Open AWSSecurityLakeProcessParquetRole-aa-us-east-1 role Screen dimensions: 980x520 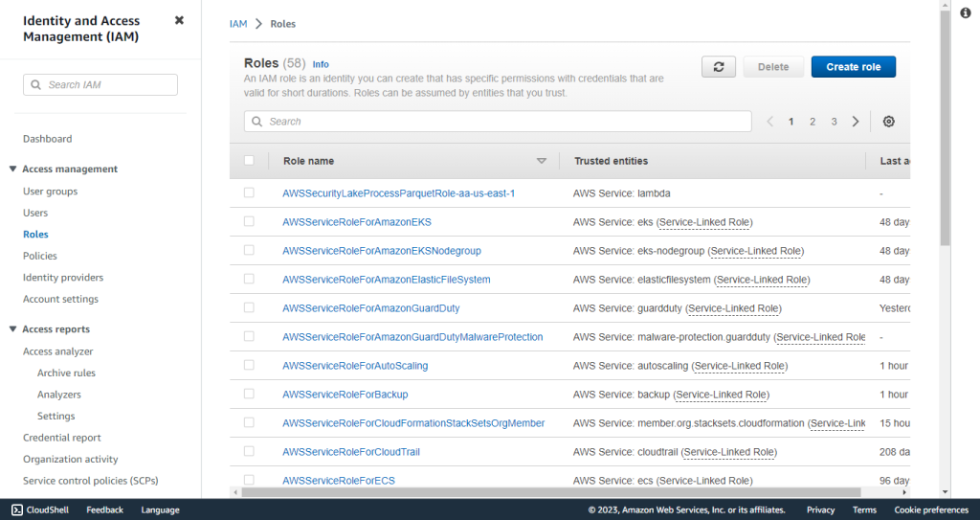pyautogui.click(x=399, y=193)
